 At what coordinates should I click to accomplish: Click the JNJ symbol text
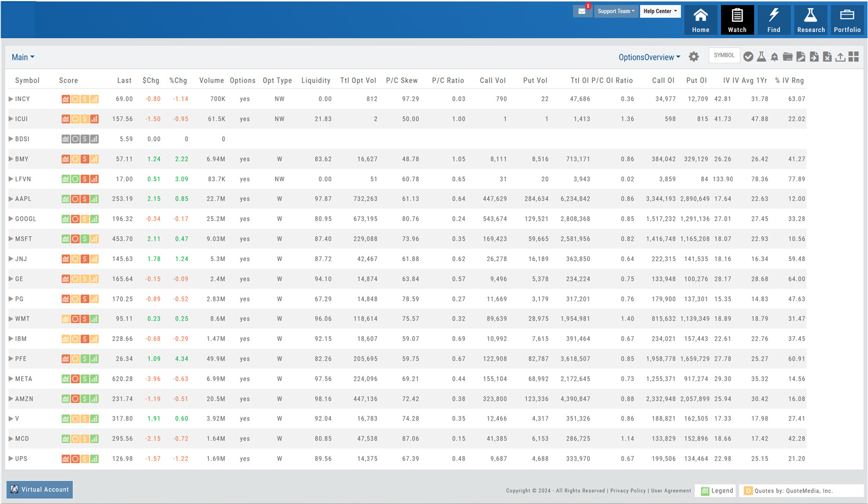[21, 259]
